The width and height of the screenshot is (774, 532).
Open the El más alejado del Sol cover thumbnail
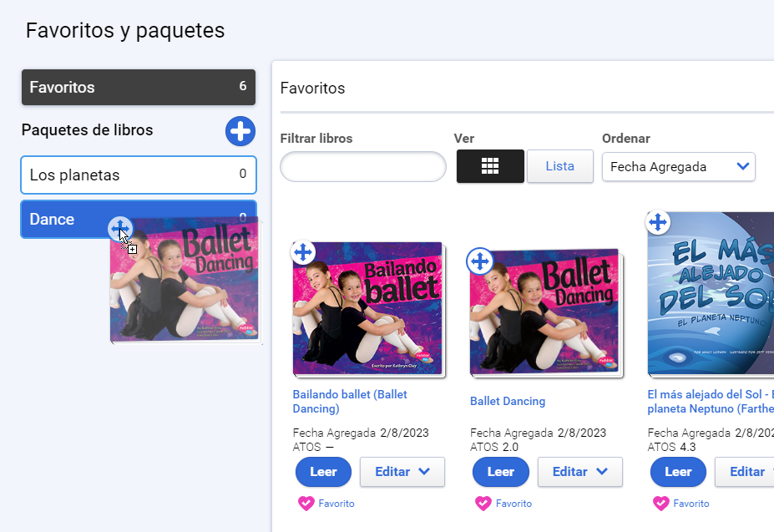click(x=711, y=293)
